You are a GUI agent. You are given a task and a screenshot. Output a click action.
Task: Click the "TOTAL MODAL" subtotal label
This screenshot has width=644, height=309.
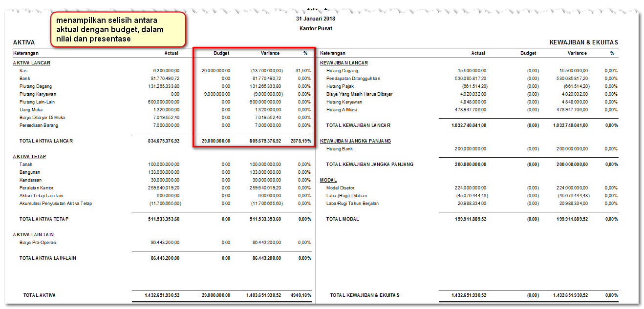pyautogui.click(x=343, y=219)
